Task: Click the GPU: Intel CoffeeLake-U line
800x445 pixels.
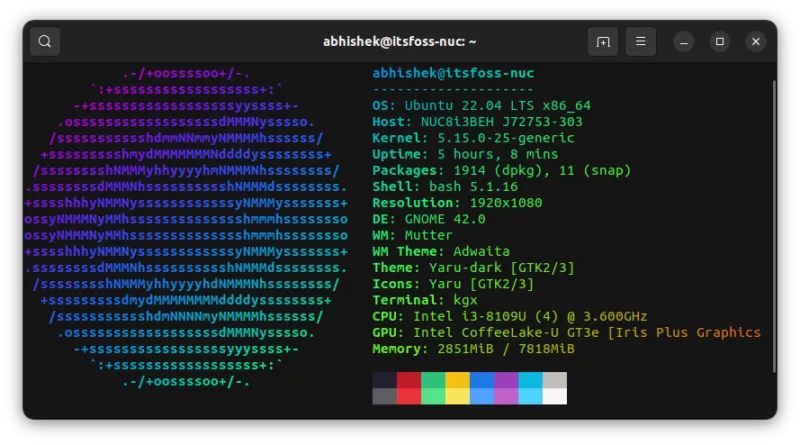Action: [566, 333]
